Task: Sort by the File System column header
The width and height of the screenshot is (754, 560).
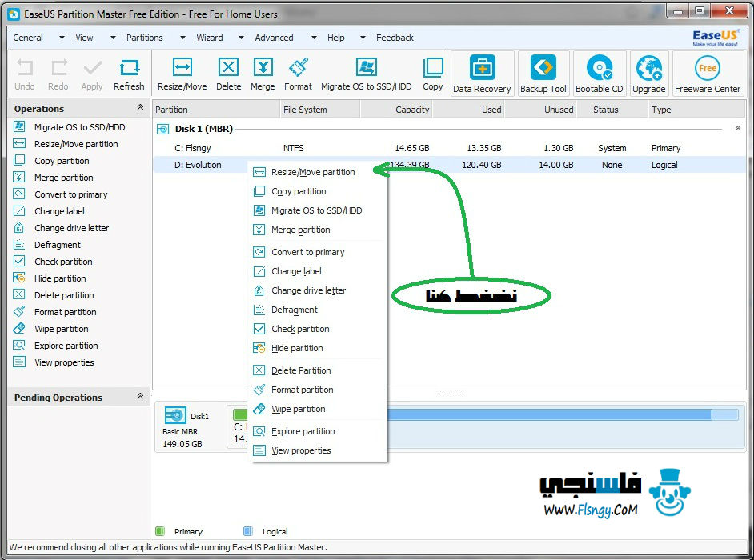Action: tap(320, 110)
